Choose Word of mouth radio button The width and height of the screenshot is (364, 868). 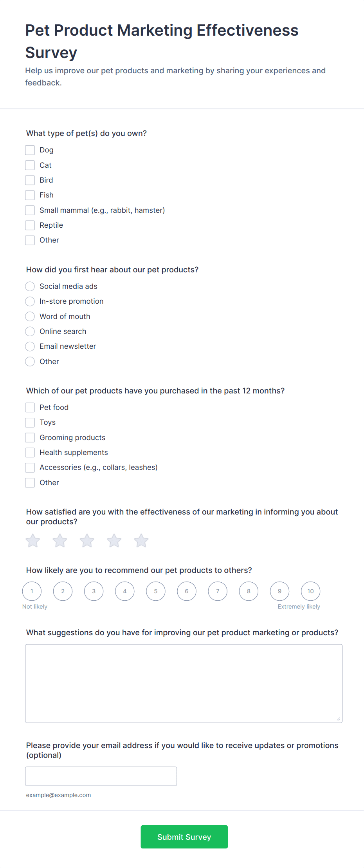coord(30,317)
